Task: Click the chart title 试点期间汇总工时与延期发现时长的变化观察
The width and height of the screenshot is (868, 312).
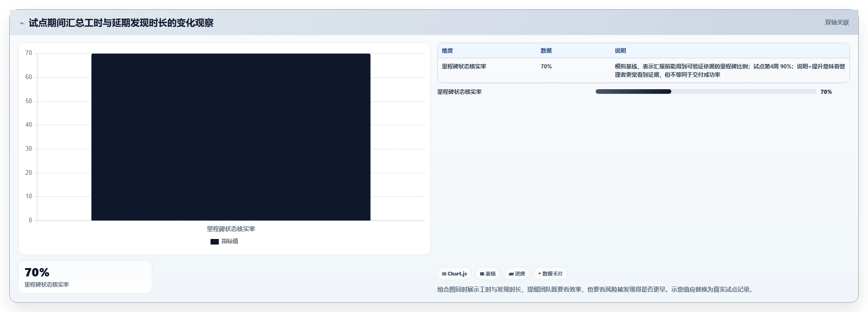Action: [121, 23]
